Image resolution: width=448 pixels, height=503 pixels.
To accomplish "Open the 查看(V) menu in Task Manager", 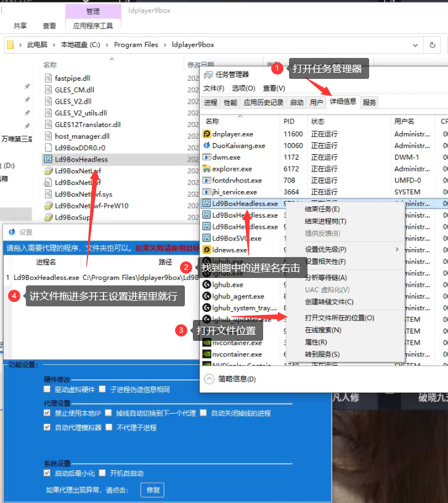I will [274, 88].
